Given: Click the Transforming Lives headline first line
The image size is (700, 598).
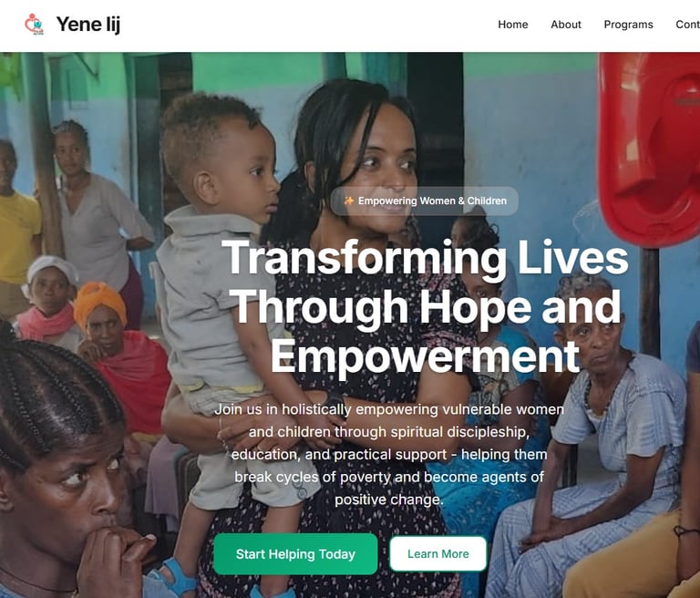Looking at the screenshot, I should click(425, 258).
